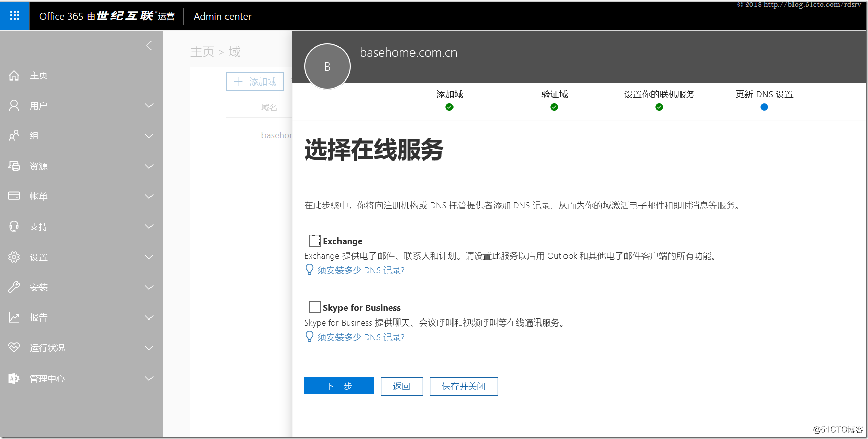
Task: Click the Groups people icon
Action: point(14,136)
